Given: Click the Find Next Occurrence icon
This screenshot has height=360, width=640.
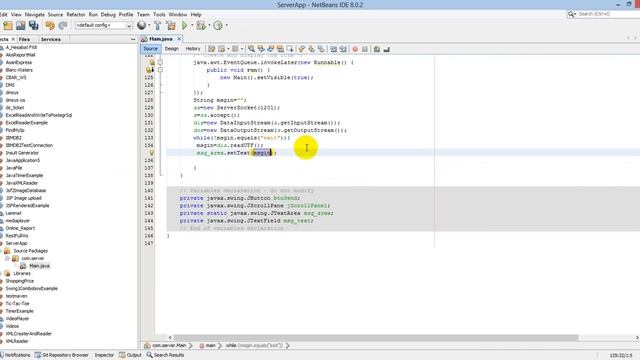Looking at the screenshot, I should click(x=271, y=49).
